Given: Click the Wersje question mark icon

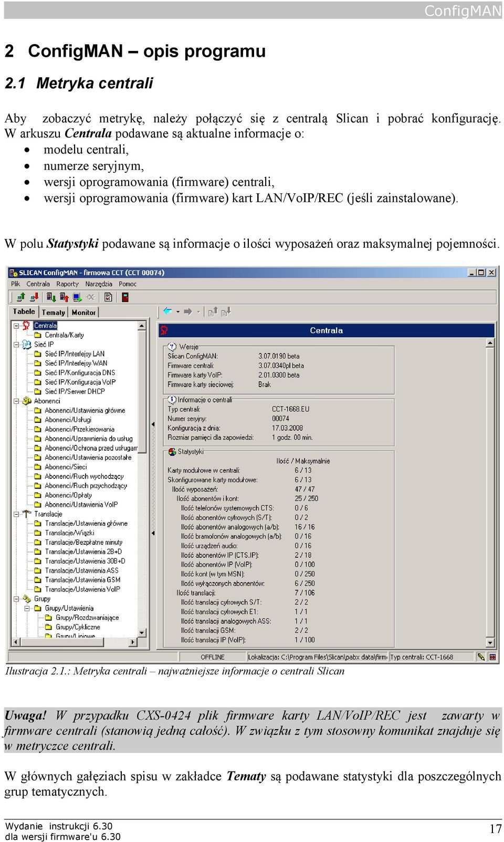Looking at the screenshot, I should (x=172, y=347).
